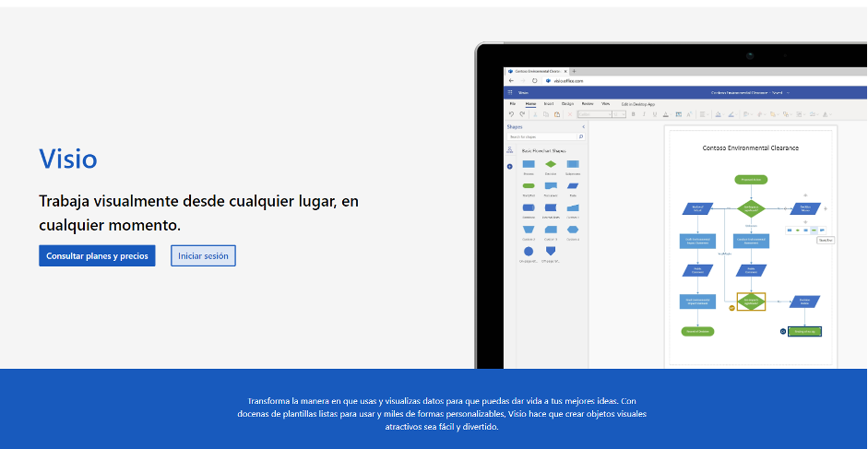
Task: Click the line color pen icon
Action: coord(731,114)
